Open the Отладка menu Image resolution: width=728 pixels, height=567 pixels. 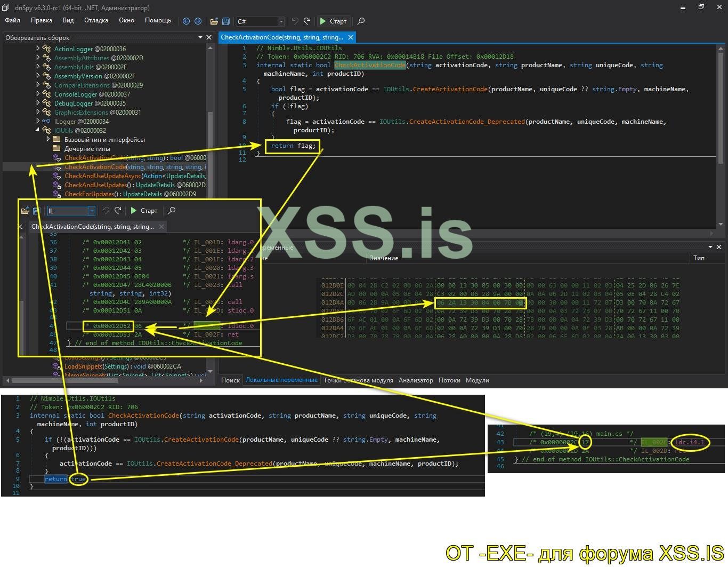tap(96, 20)
